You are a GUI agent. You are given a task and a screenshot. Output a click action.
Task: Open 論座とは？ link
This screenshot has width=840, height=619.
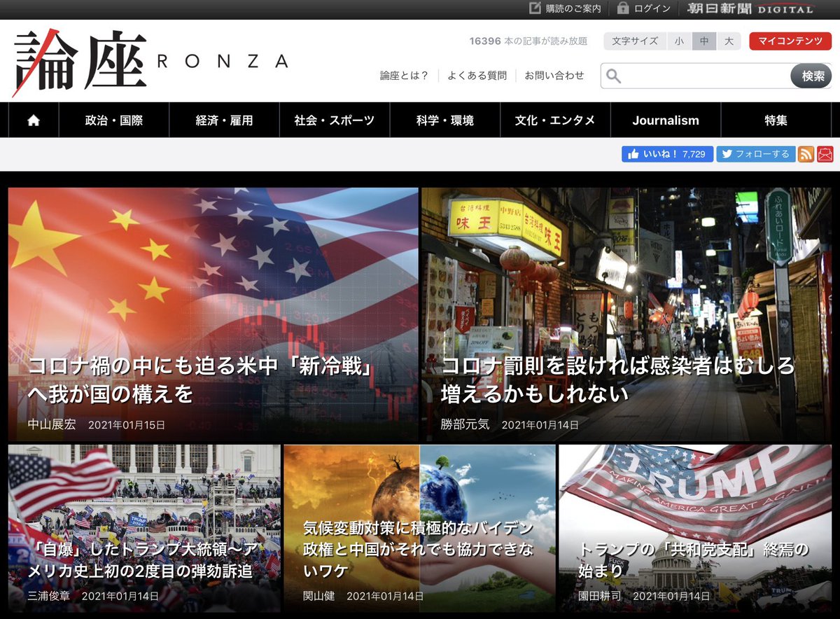404,76
